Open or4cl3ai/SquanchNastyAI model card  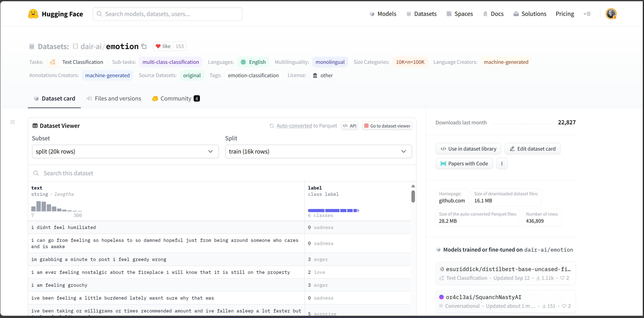505,301
